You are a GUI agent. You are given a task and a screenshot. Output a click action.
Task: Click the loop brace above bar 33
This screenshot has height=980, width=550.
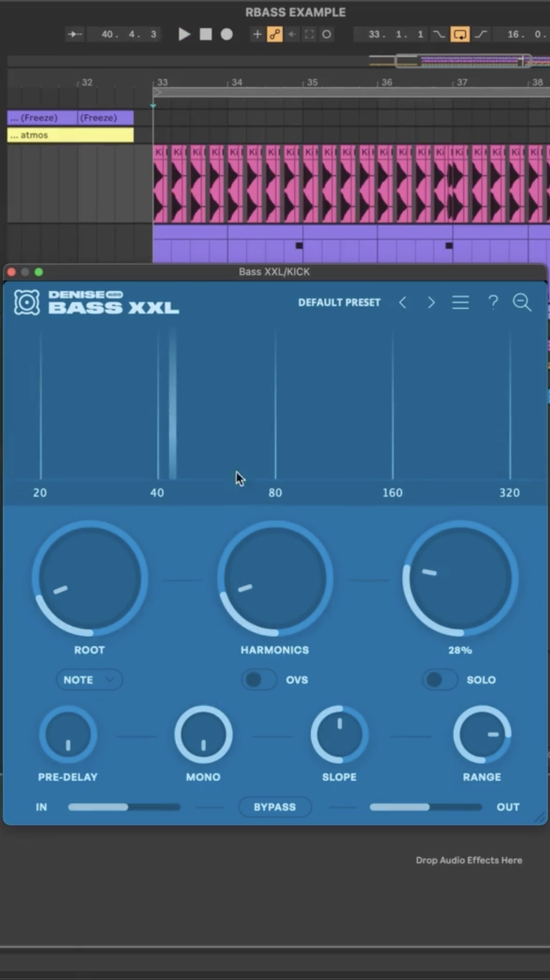pyautogui.click(x=351, y=92)
